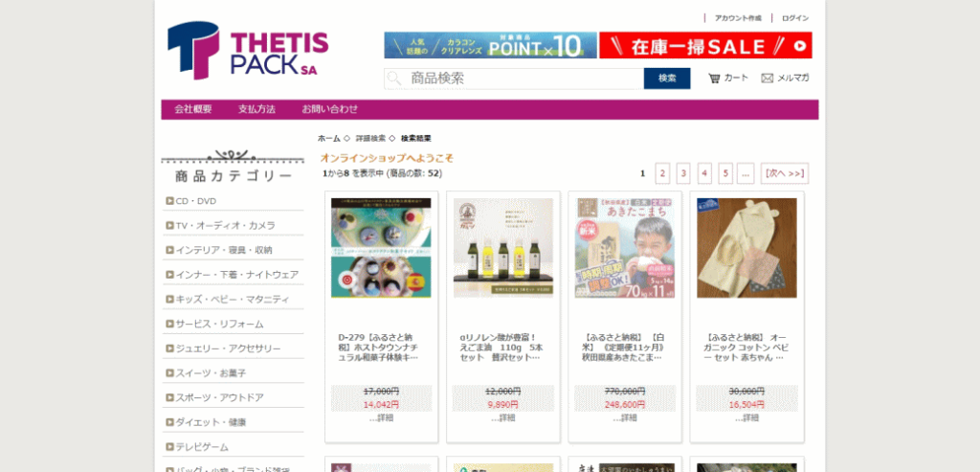The width and height of the screenshot is (980, 472).
Task: Open the 在庫一掃SALE red banner
Action: tap(705, 46)
